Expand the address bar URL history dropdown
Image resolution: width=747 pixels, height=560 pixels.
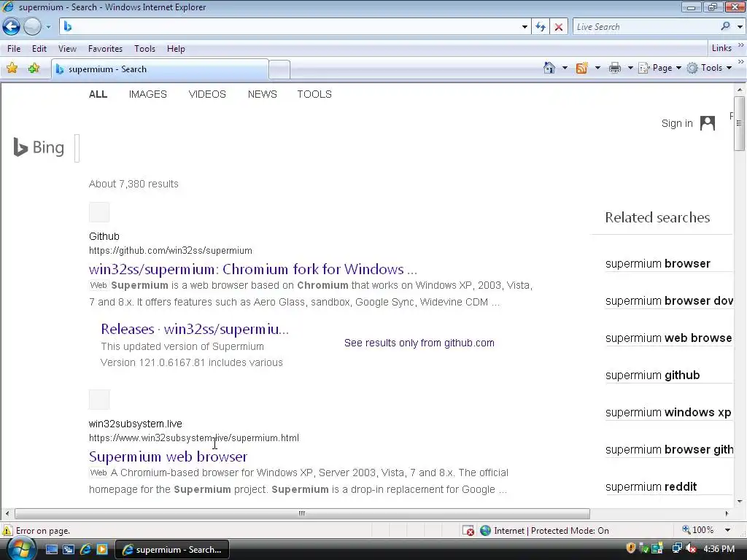[x=525, y=27]
